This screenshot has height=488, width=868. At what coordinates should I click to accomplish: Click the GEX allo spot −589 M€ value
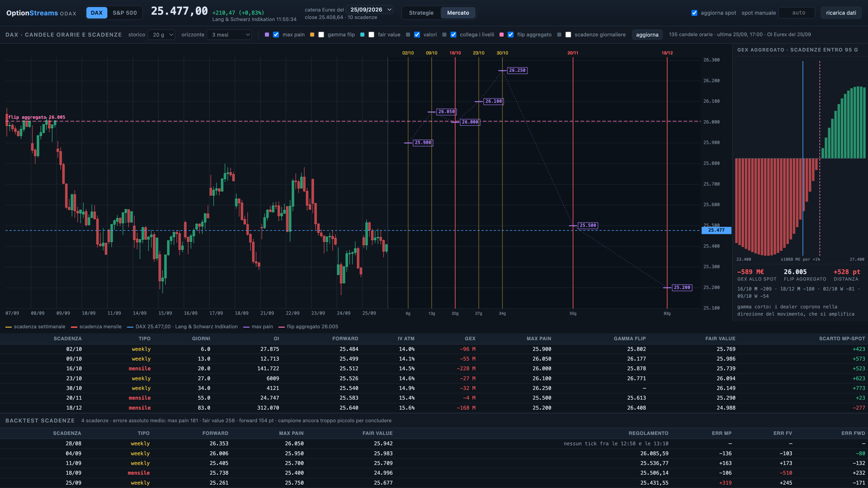point(750,272)
